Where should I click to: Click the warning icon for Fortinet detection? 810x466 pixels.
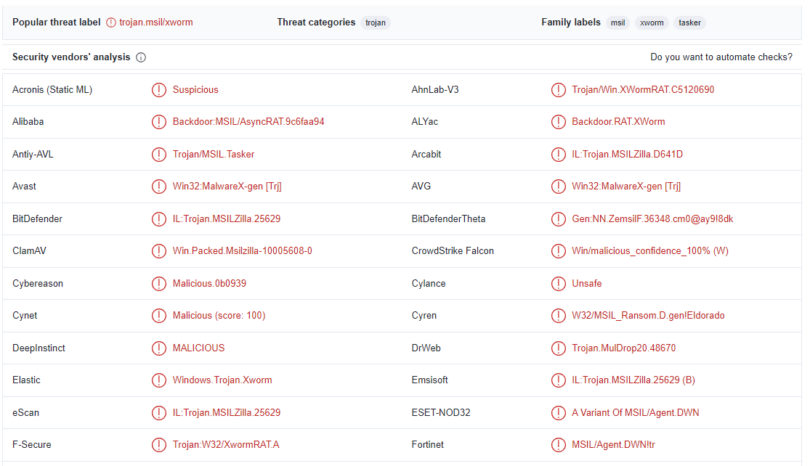click(x=559, y=445)
